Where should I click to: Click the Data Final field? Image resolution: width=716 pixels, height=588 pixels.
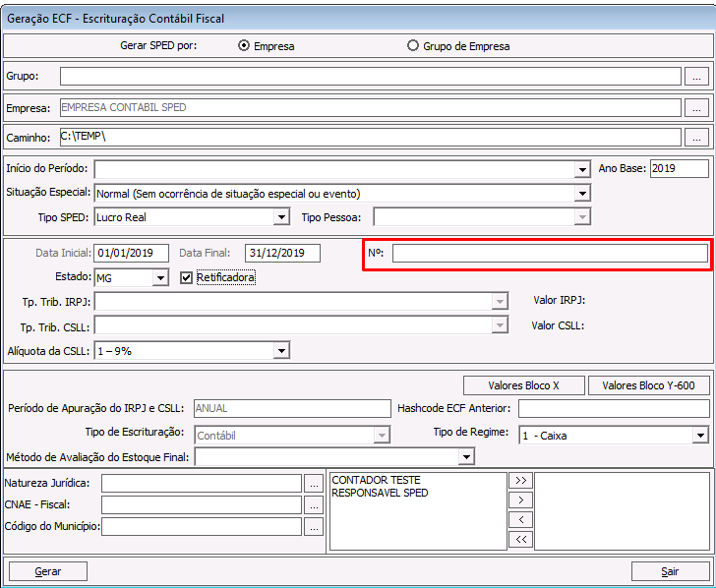click(x=282, y=253)
